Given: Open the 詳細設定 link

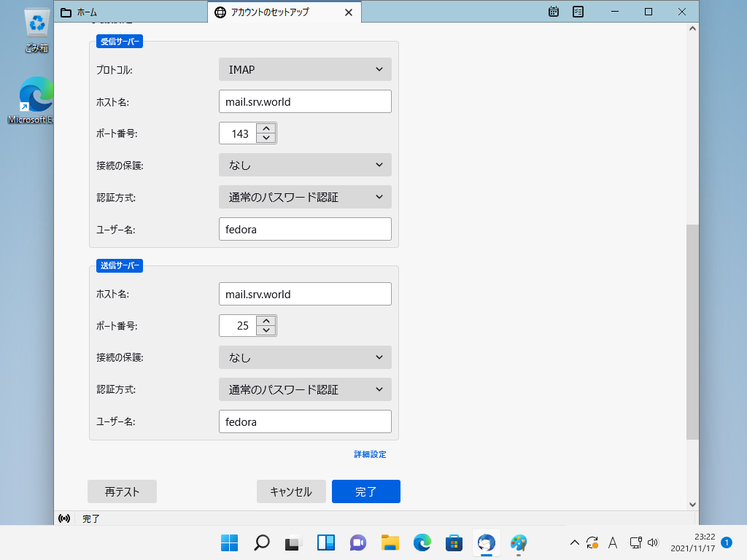Looking at the screenshot, I should 370,454.
